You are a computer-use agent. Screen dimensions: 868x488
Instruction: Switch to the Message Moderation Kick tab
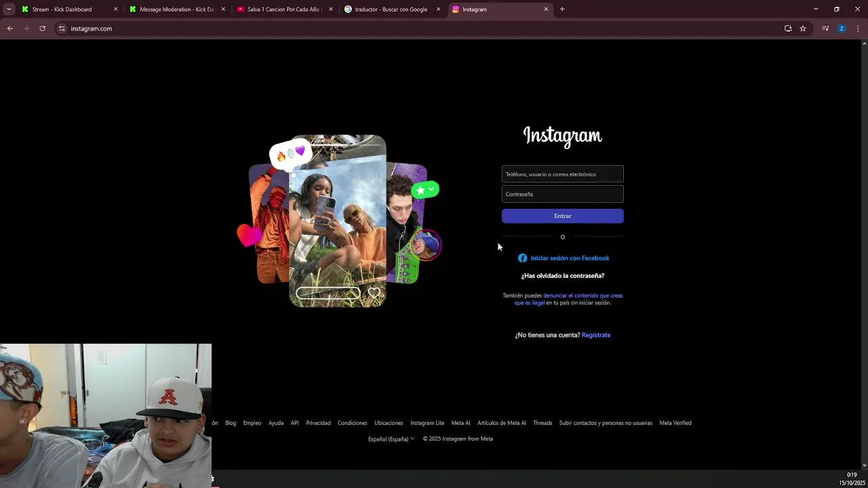point(177,9)
